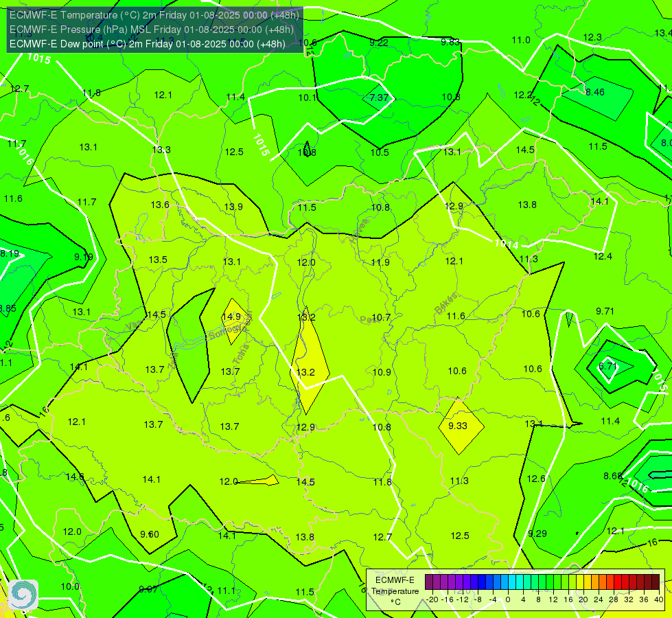This screenshot has height=618, width=672.
Task: Click the 14.9 value in yellow diamond
Action: pyautogui.click(x=231, y=317)
